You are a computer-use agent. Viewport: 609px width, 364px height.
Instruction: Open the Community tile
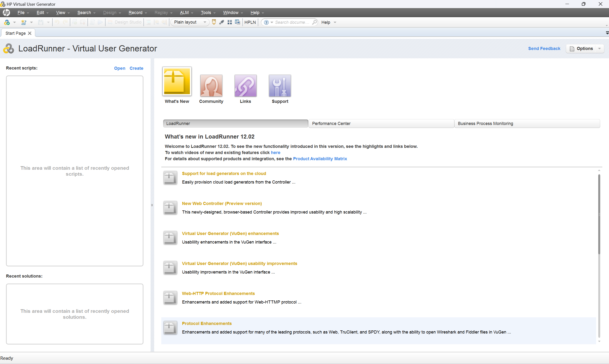pyautogui.click(x=211, y=86)
